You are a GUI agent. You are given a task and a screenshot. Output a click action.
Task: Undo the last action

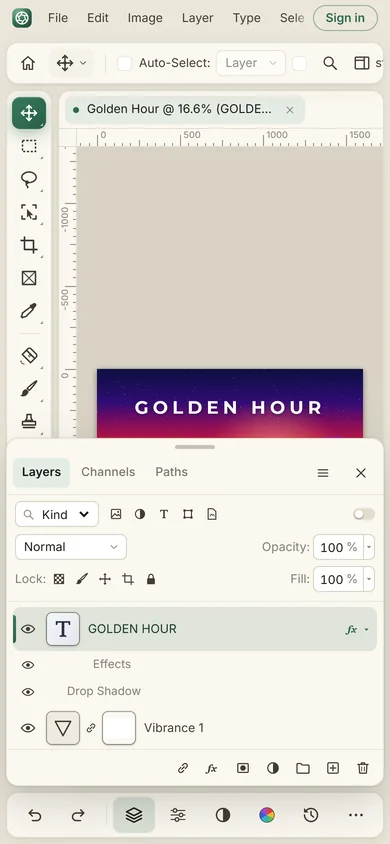pyautogui.click(x=35, y=815)
